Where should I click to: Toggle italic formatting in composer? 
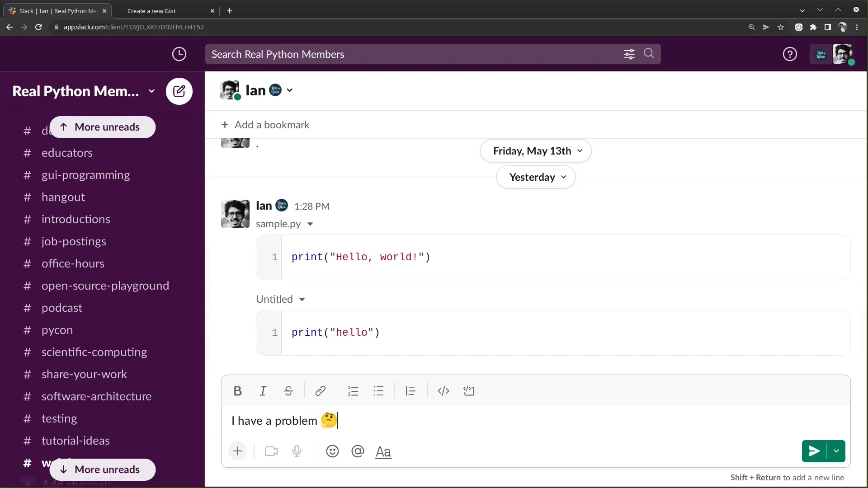263,391
